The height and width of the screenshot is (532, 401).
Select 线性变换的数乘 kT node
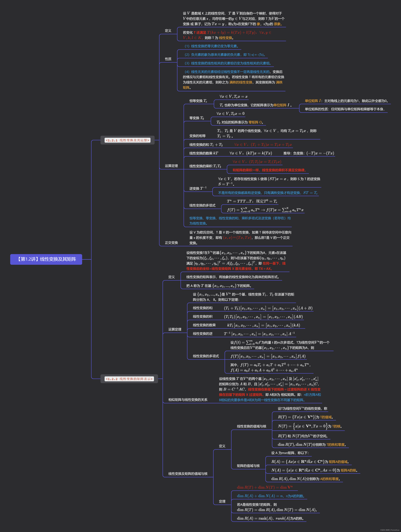click(x=204, y=153)
